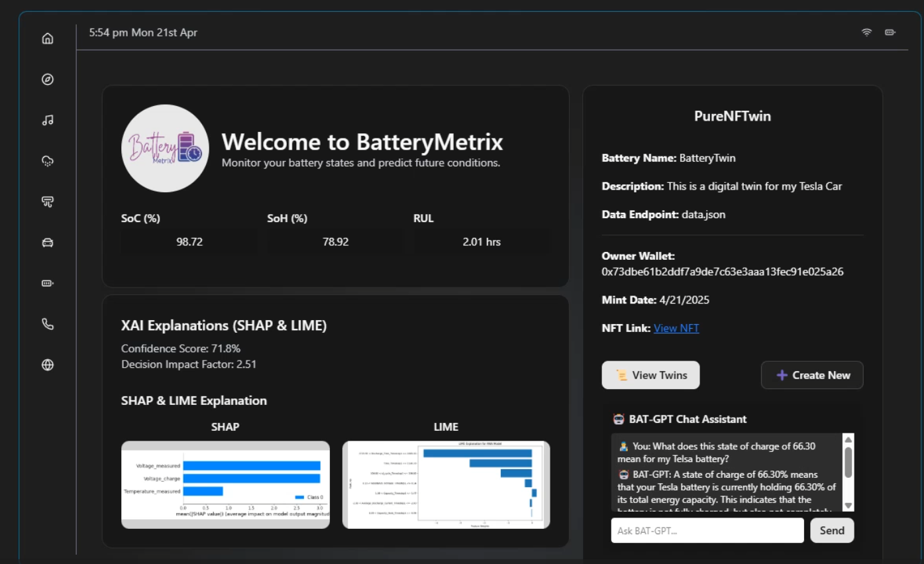This screenshot has width=924, height=564.
Task: Click the Create New button
Action: click(x=812, y=375)
